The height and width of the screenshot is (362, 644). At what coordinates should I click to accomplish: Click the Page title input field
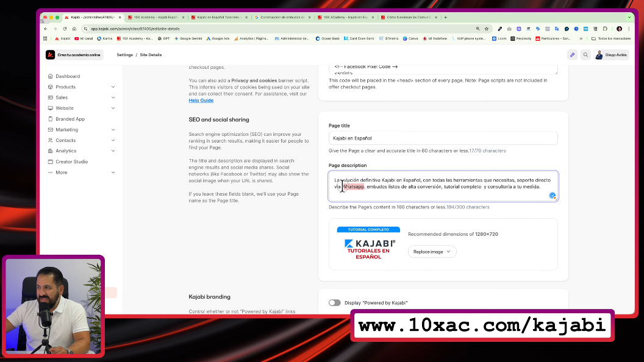(443, 138)
